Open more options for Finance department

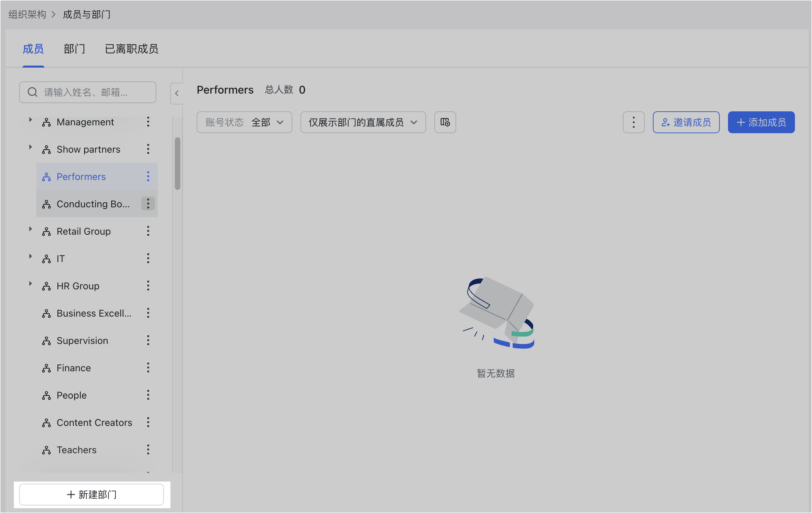148,368
